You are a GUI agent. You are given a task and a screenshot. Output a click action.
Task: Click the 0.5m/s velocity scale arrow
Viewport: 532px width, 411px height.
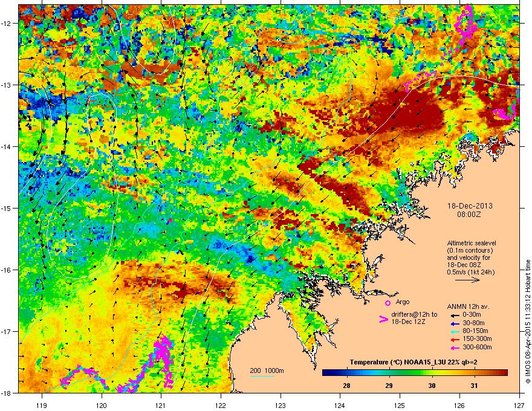[x=467, y=280]
